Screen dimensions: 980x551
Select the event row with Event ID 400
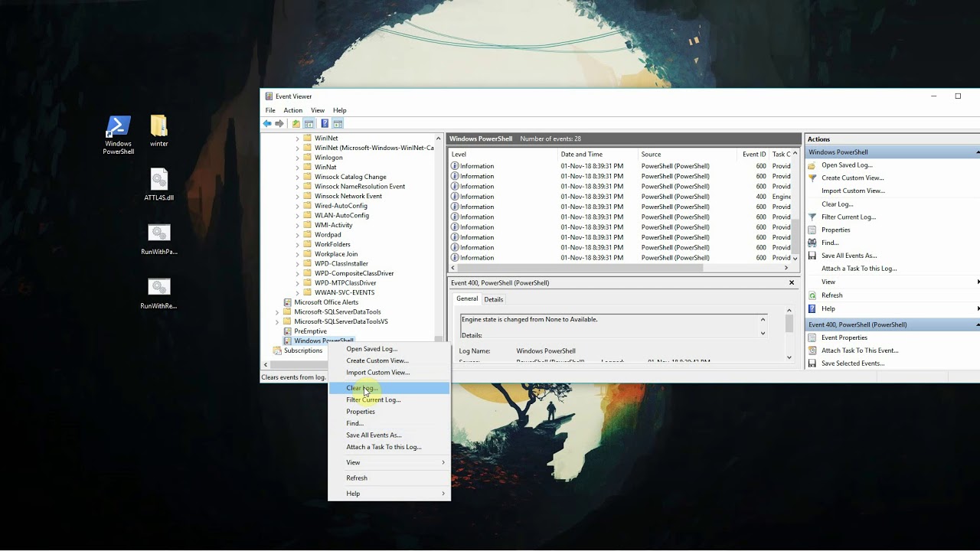click(620, 197)
